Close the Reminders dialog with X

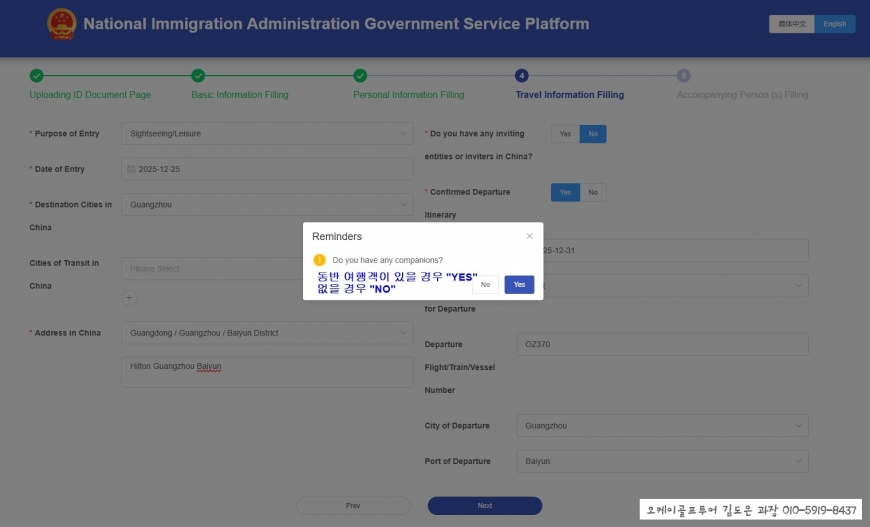coord(530,236)
